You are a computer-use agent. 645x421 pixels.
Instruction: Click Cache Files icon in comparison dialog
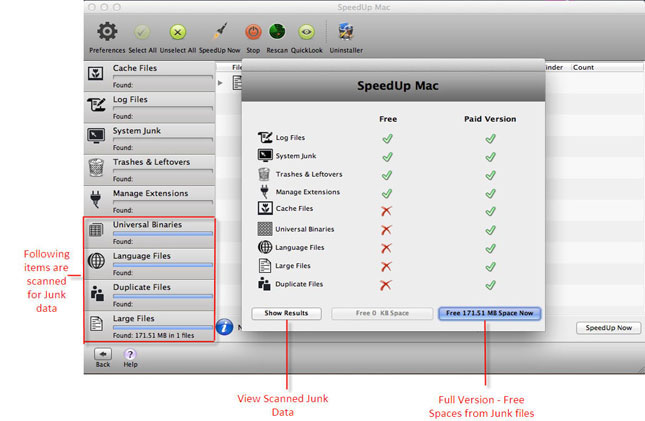pos(265,208)
